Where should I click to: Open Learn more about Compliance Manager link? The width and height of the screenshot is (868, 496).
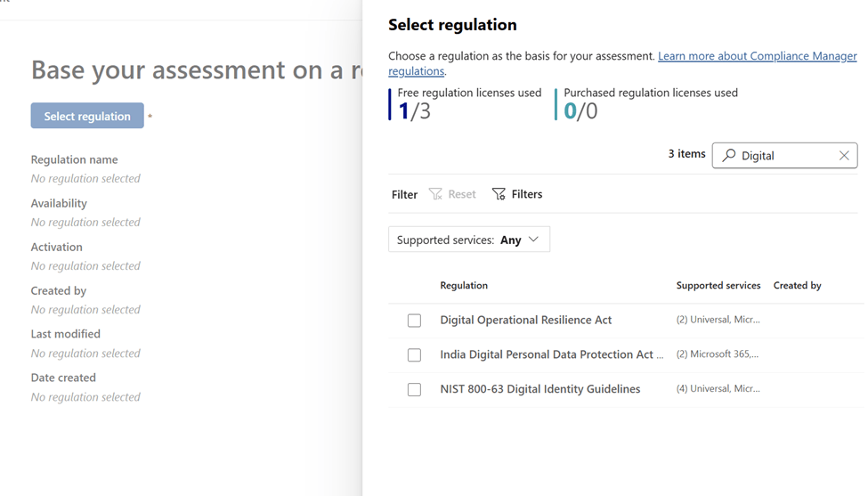coord(757,56)
